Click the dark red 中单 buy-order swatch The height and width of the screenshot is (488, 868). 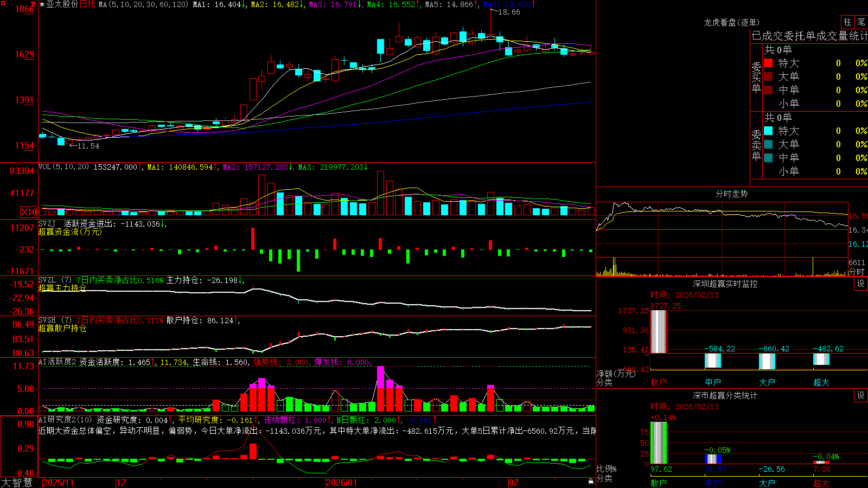click(768, 90)
